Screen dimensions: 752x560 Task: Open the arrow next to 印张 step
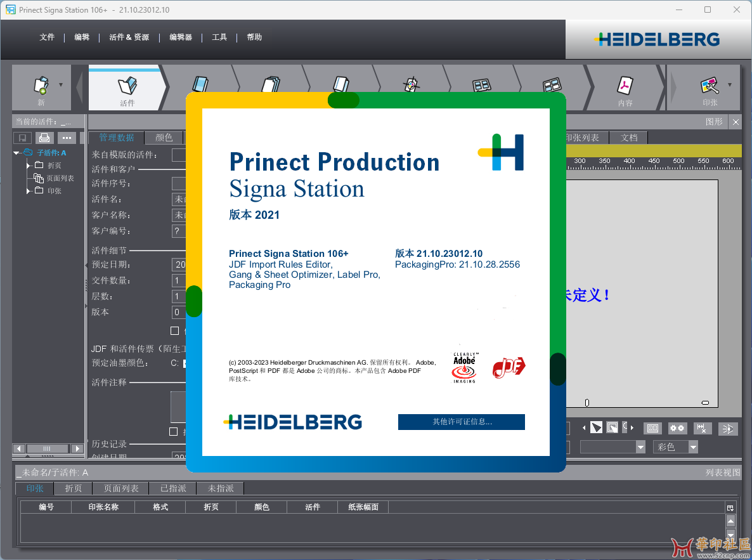point(729,85)
